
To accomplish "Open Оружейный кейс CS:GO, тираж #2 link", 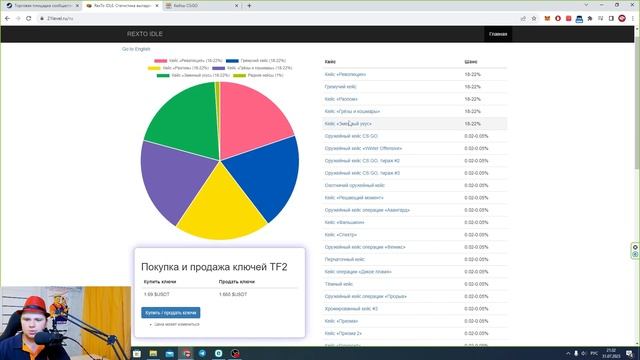I will point(362,161).
